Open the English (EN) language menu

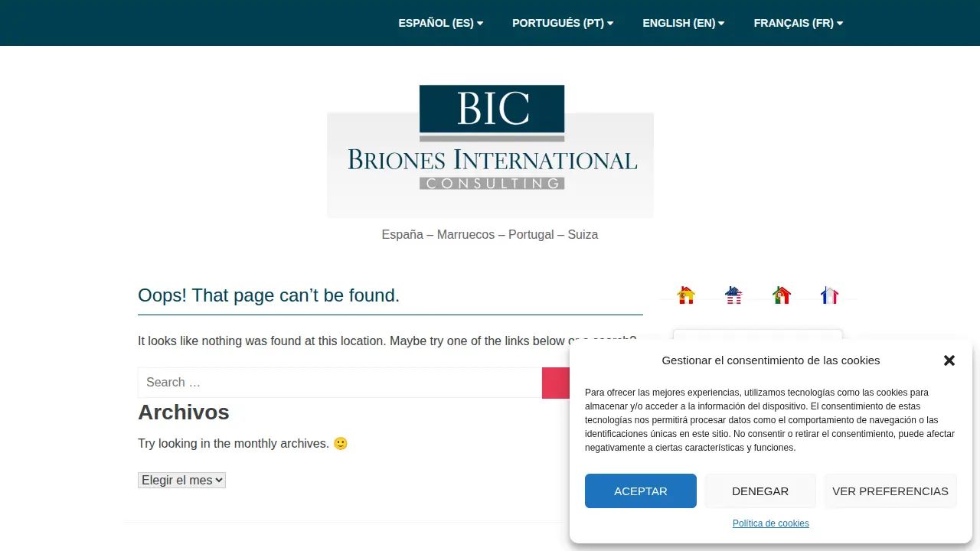pos(684,23)
